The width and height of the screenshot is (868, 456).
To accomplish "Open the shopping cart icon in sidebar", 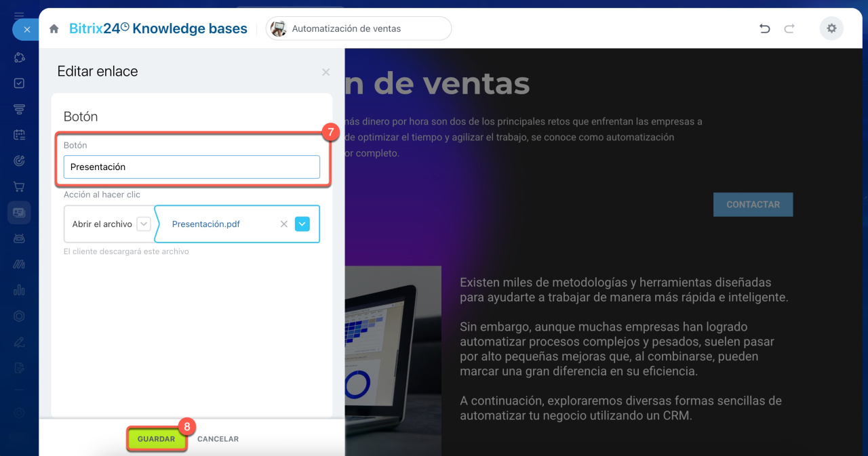I will pyautogui.click(x=20, y=186).
